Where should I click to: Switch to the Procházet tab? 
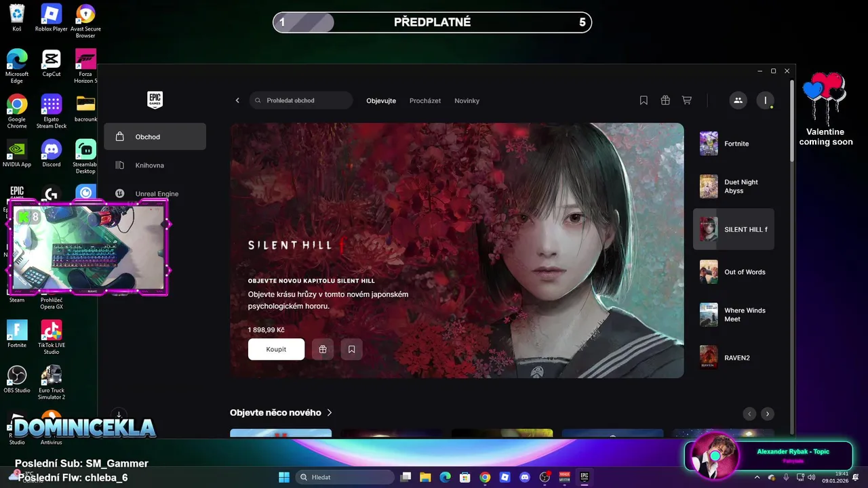tap(425, 100)
